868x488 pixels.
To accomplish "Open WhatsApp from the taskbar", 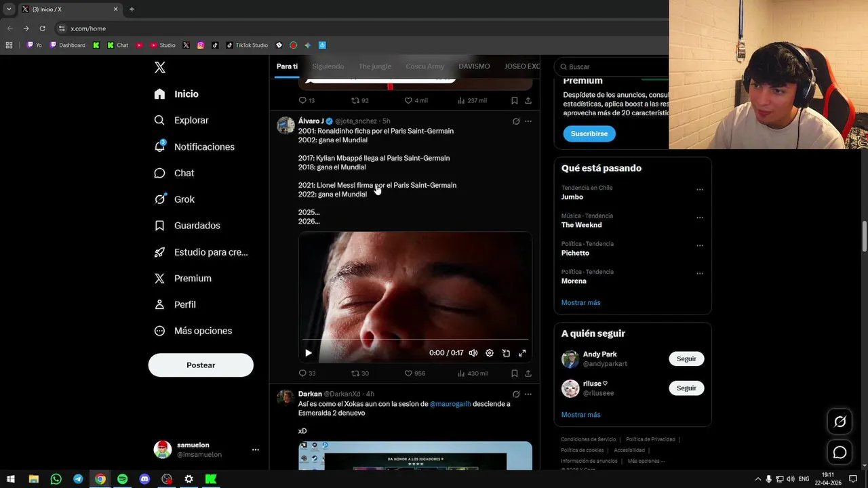I will [56, 479].
